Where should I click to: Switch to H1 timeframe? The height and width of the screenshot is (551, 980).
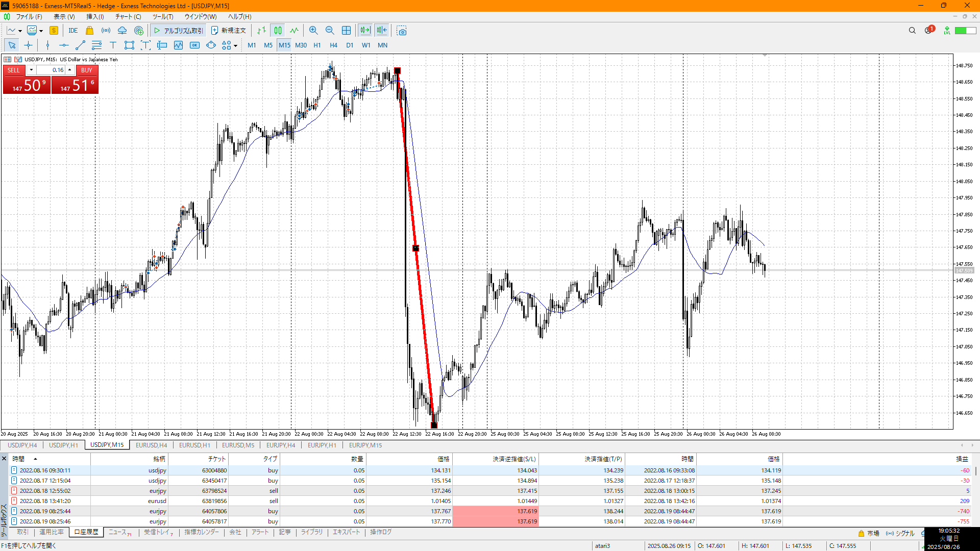point(317,45)
